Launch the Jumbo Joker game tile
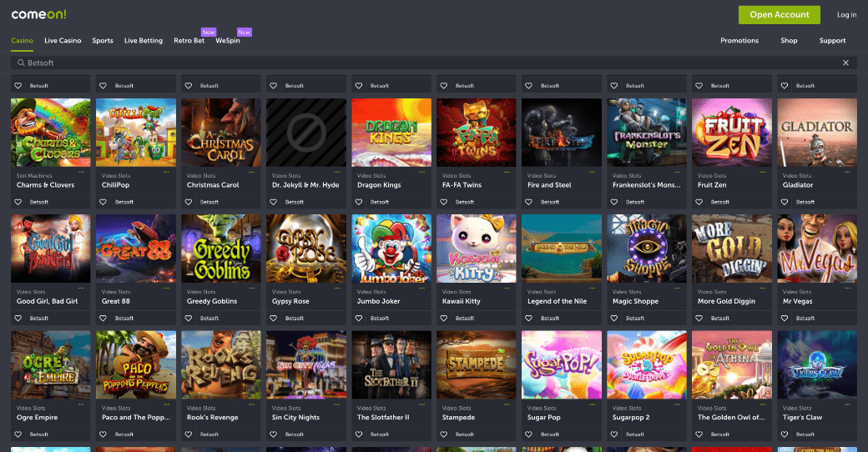Screen dimensions: 868x452 (x=391, y=249)
